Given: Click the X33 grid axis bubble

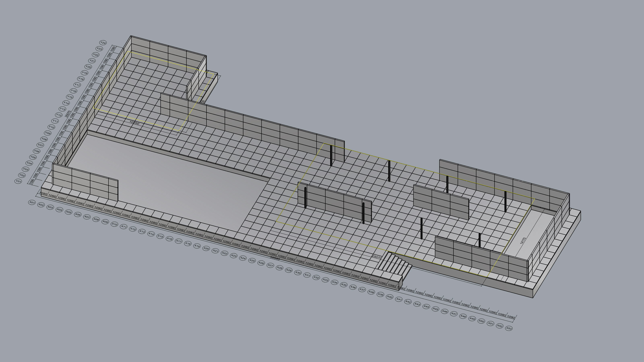Looking at the screenshot, I should pyautogui.click(x=325, y=280).
